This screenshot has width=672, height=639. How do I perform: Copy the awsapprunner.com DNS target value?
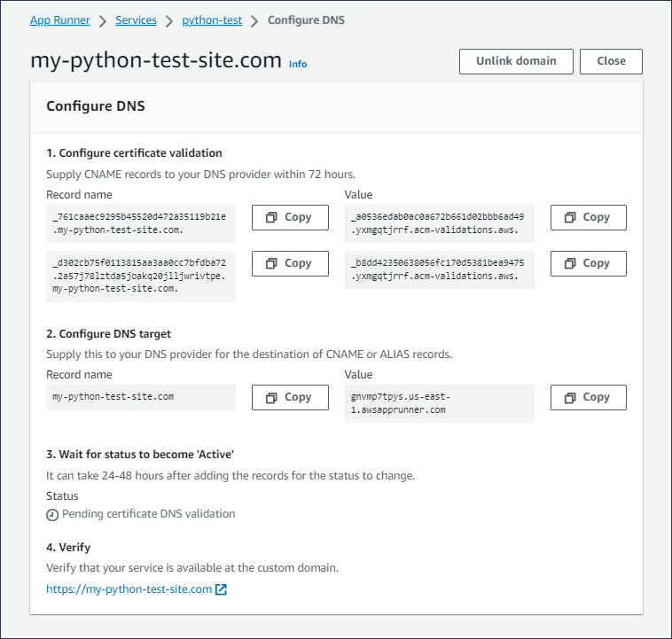pyautogui.click(x=588, y=397)
